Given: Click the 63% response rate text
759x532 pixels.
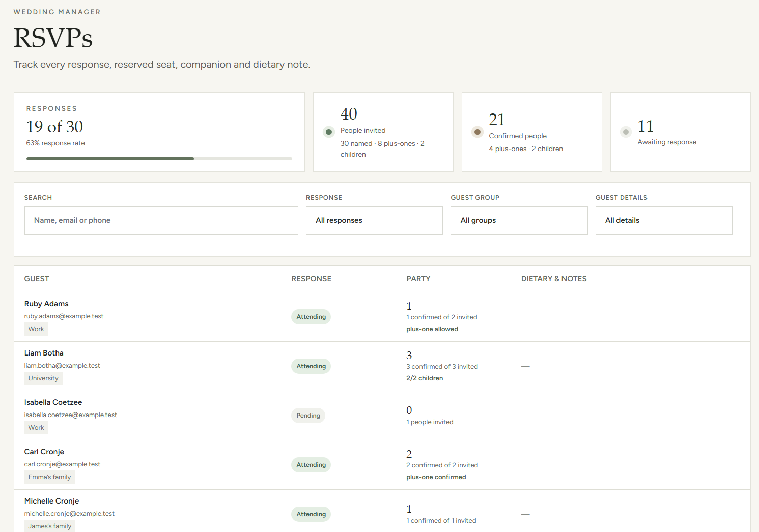Looking at the screenshot, I should 55,143.
